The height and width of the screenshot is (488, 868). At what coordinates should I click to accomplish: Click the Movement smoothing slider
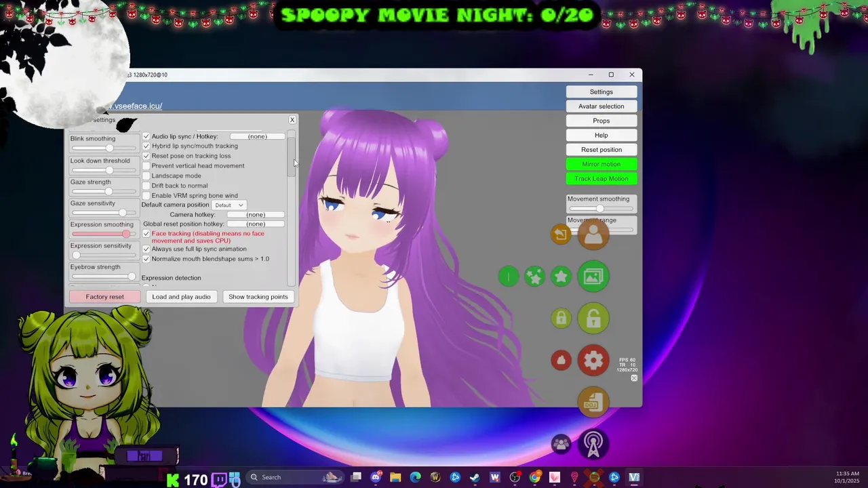[601, 209]
